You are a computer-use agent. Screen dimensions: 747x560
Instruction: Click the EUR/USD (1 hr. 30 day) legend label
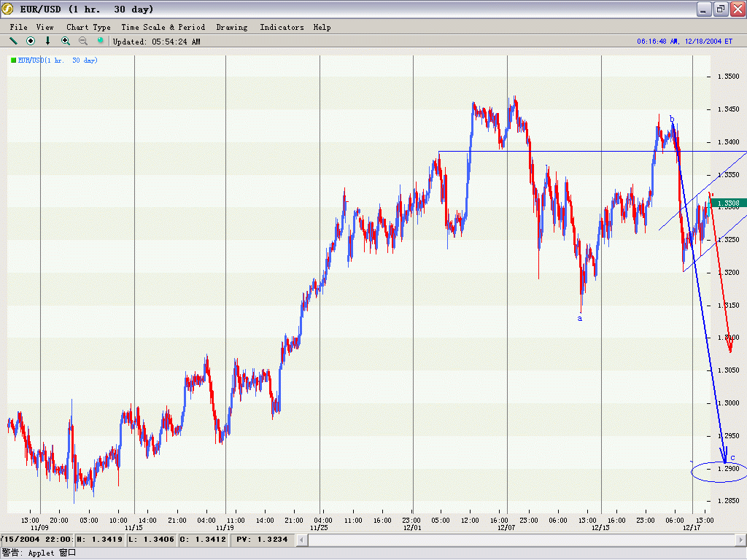click(58, 60)
